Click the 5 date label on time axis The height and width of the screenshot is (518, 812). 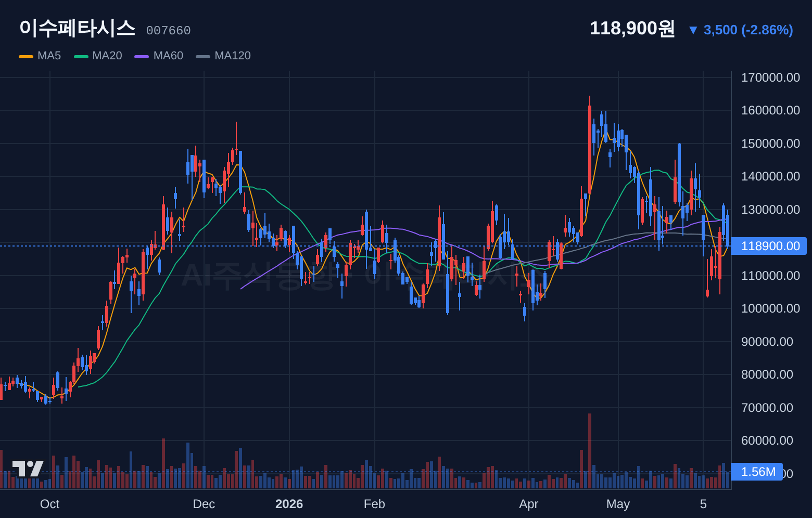pos(703,504)
